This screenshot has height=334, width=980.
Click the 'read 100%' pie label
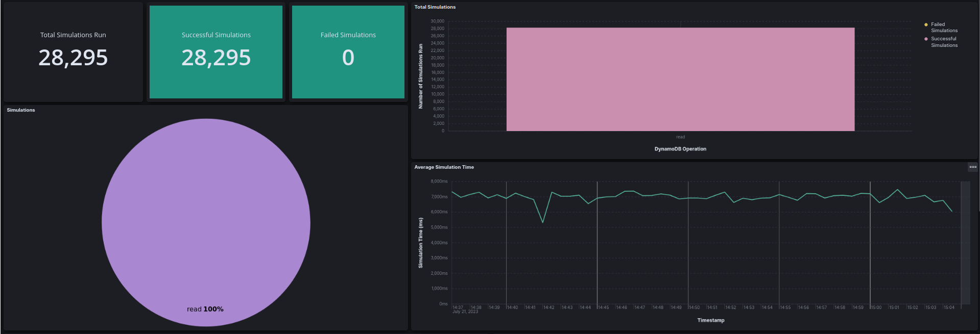205,309
